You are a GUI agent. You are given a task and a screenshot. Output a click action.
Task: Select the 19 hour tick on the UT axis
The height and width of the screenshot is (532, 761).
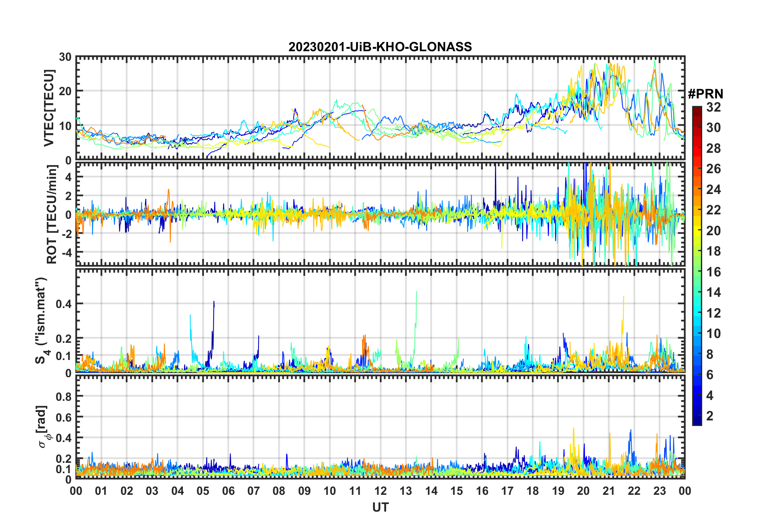[x=558, y=491]
